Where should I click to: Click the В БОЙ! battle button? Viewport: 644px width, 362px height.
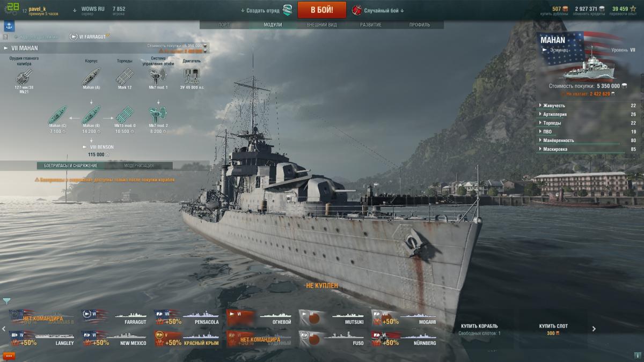(x=322, y=10)
